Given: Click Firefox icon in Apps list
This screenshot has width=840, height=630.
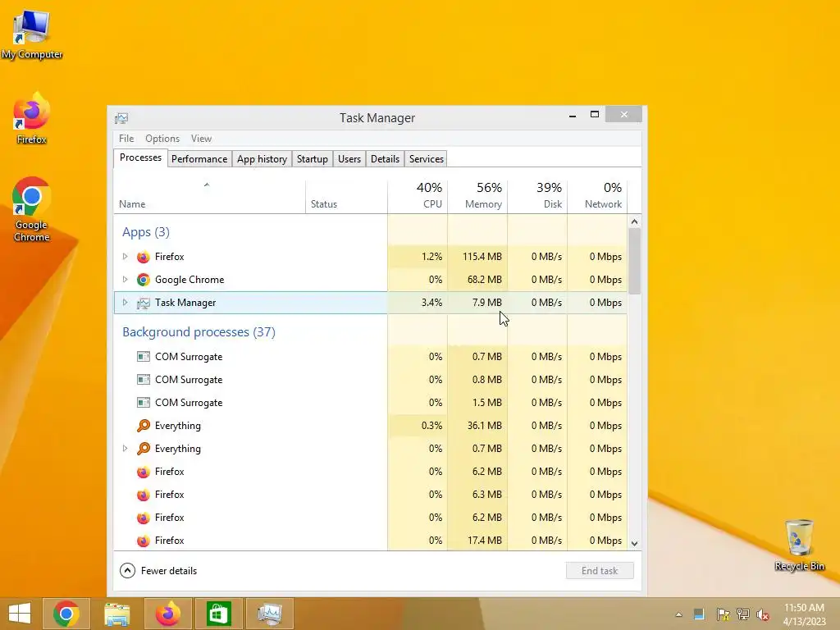Looking at the screenshot, I should pos(143,257).
